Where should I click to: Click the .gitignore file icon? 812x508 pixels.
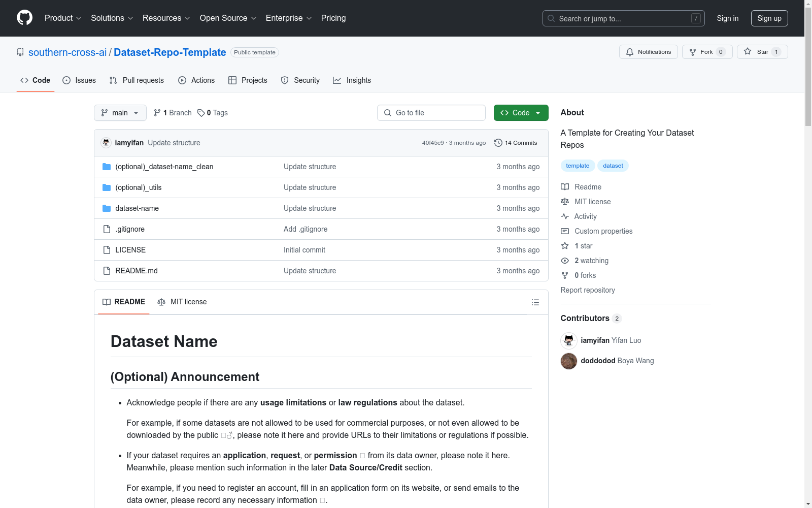pyautogui.click(x=107, y=229)
